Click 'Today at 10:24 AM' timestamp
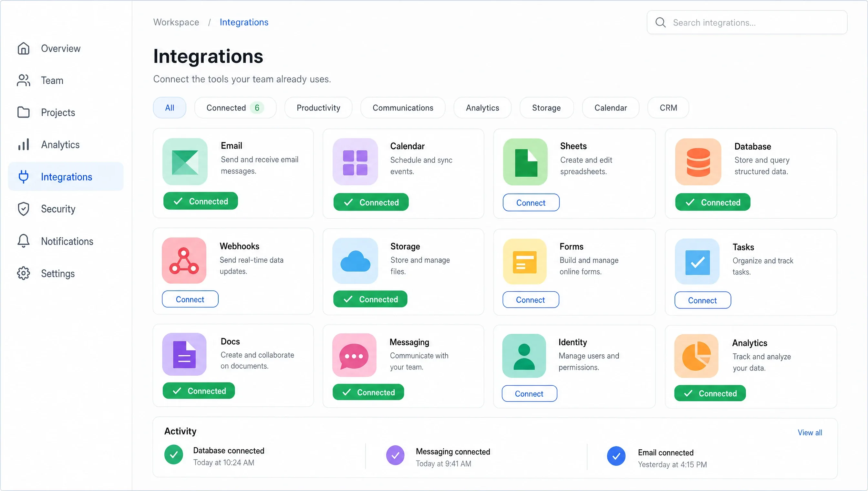The height and width of the screenshot is (491, 868). pos(224,462)
